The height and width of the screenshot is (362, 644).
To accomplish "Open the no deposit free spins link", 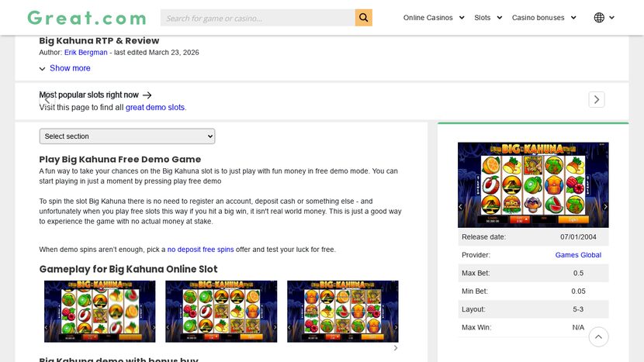I will click(x=200, y=250).
